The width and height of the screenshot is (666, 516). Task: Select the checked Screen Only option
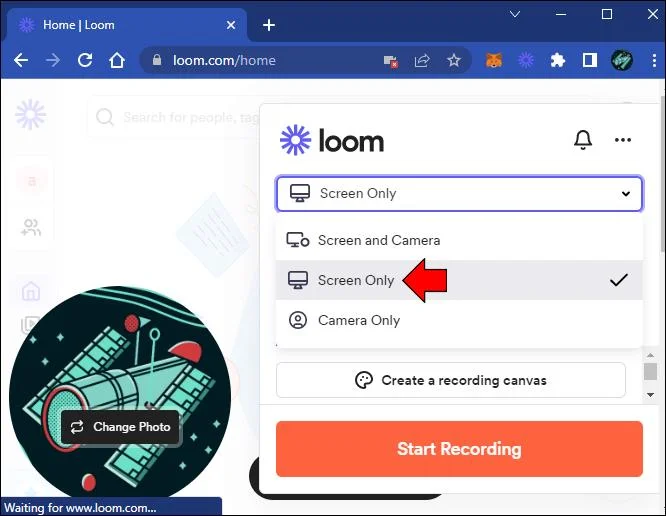point(459,280)
